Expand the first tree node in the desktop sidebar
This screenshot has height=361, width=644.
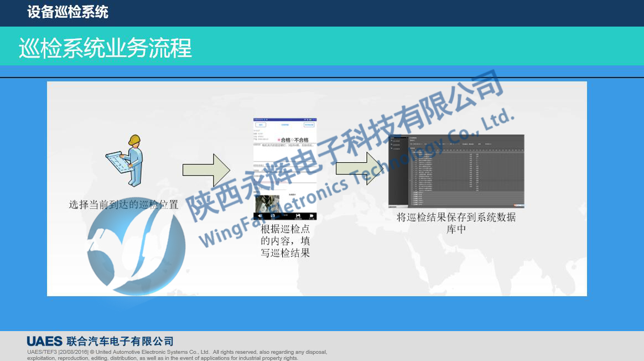(391, 141)
